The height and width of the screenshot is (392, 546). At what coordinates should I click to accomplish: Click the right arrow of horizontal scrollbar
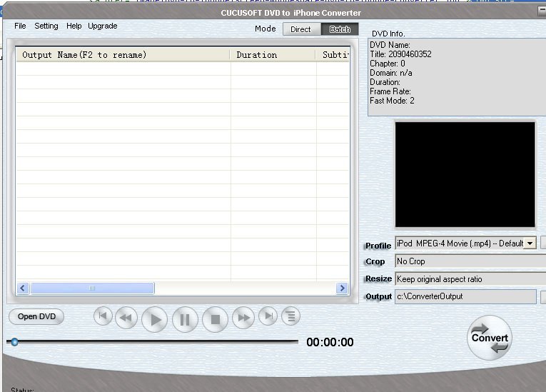342,288
